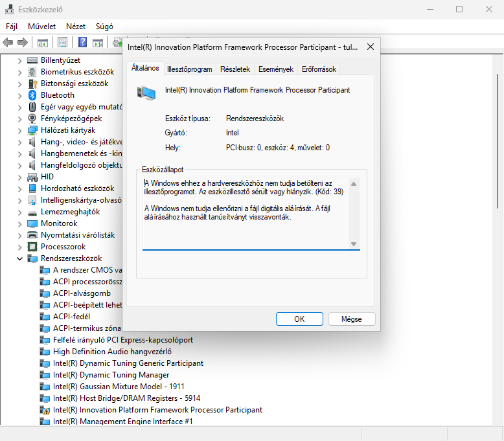The height and width of the screenshot is (441, 504).
Task: Expand the Bluetooth category
Action: [19, 96]
